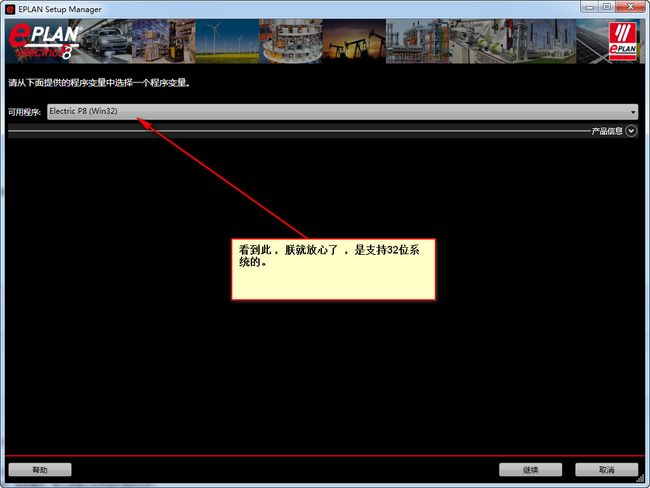
Task: Minimize the EPLAN Setup Manager window
Action: click(589, 7)
